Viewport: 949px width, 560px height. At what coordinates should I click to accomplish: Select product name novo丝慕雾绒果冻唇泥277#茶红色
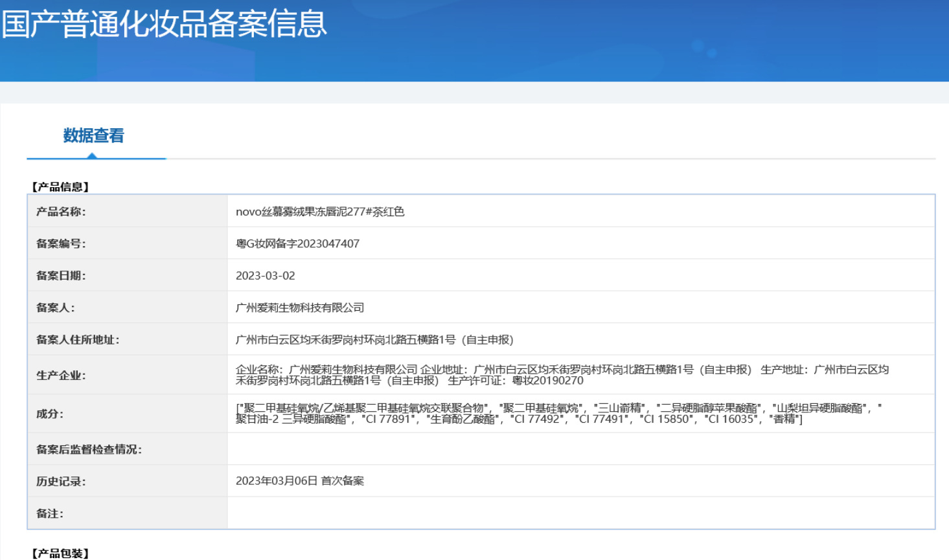320,212
